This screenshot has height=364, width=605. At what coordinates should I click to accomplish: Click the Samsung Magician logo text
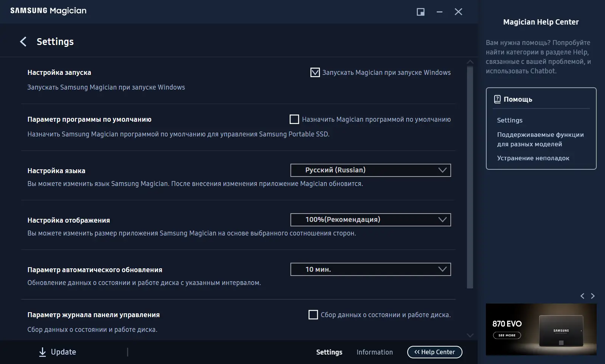click(x=48, y=11)
